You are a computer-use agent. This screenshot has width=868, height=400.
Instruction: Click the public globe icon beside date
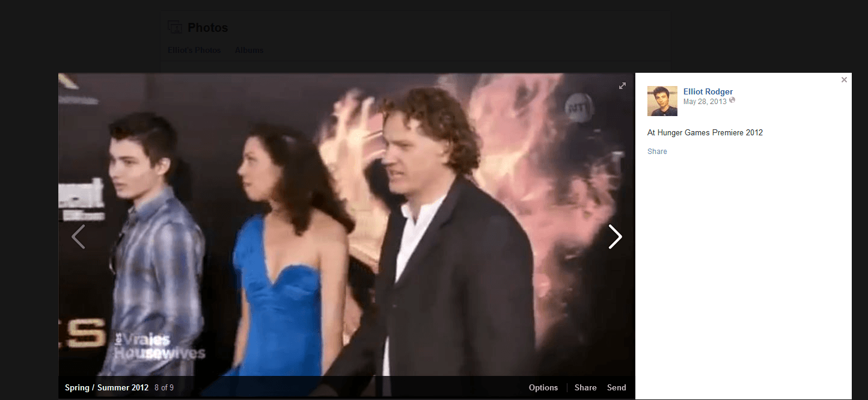[732, 100]
